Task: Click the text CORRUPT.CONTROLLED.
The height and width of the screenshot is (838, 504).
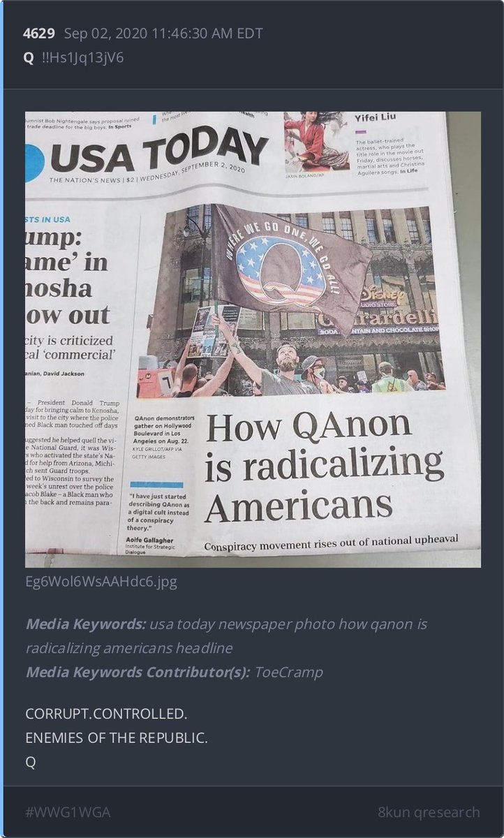Action: point(106,714)
